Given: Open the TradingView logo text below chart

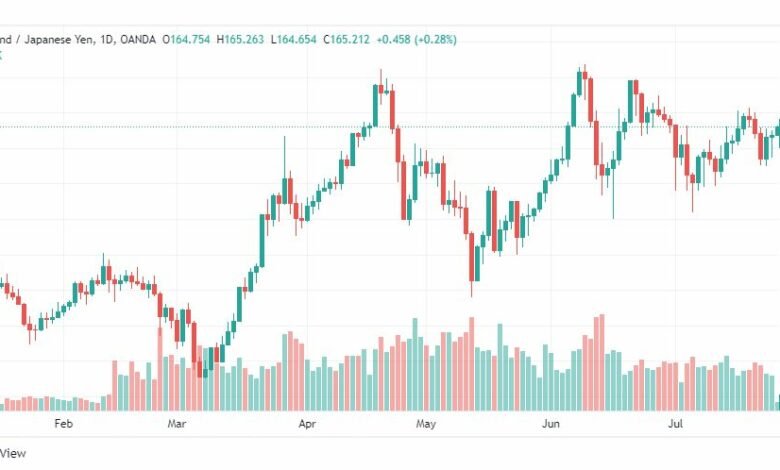Looking at the screenshot, I should 12,453.
